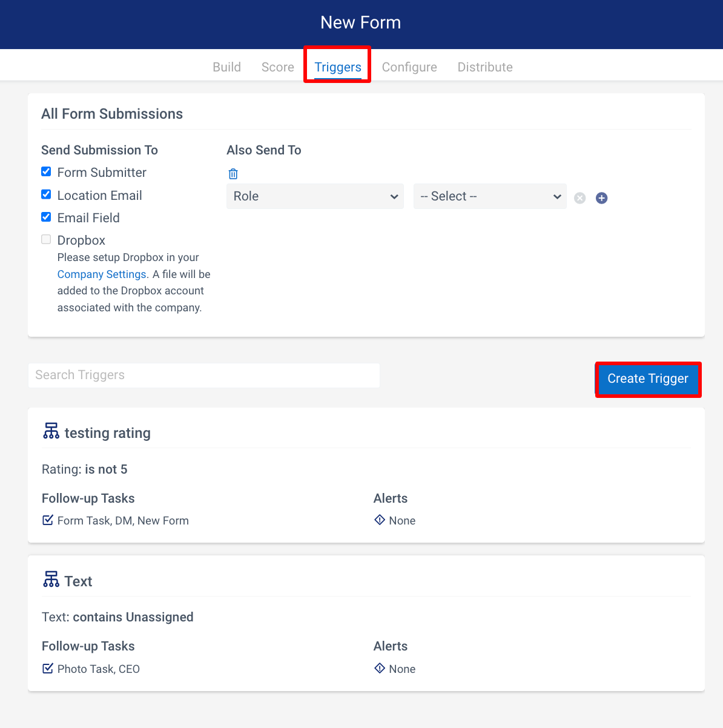Tick the Dropbox checkbox

[x=46, y=239]
